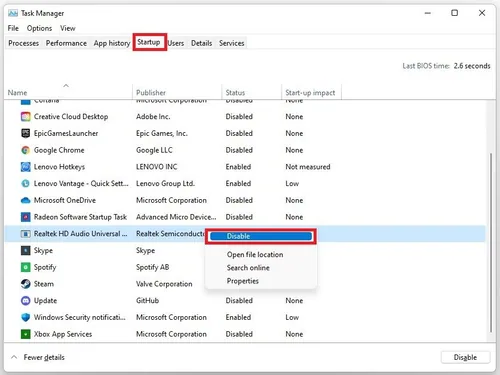Select Properties from context menu
Viewport: 500px width, 375px height.
tap(243, 281)
